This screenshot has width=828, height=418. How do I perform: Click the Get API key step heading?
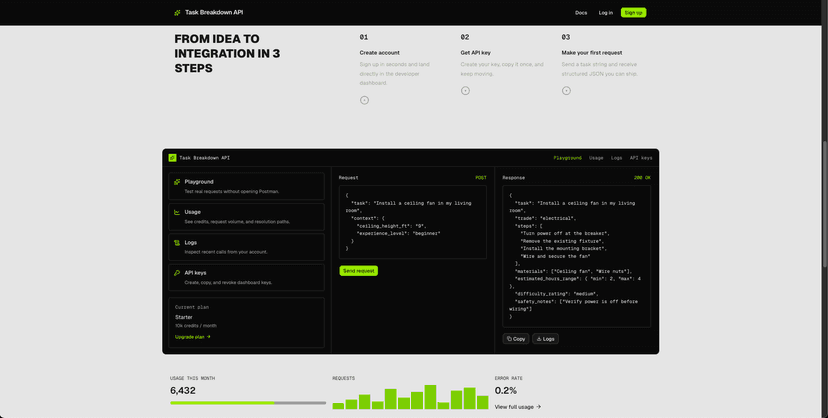click(x=476, y=53)
